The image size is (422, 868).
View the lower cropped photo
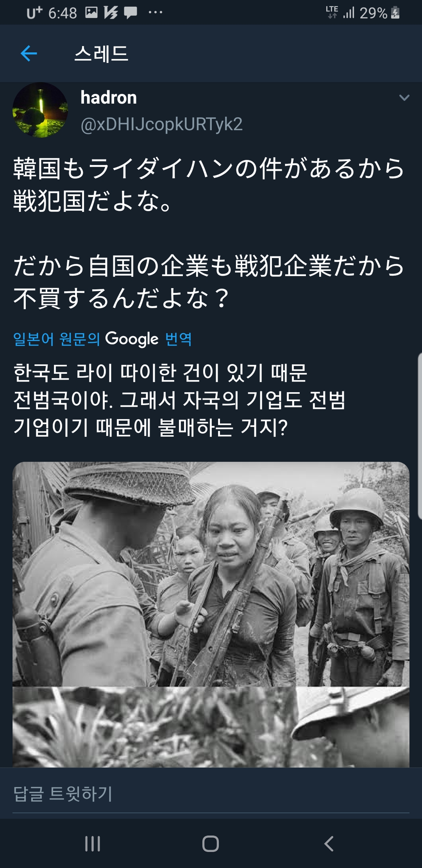(211, 727)
